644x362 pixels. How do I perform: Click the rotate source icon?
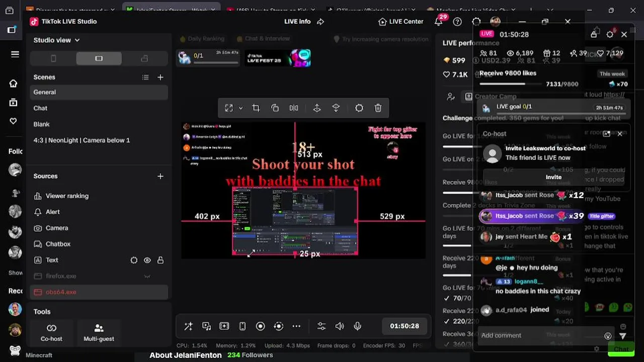coord(275,108)
